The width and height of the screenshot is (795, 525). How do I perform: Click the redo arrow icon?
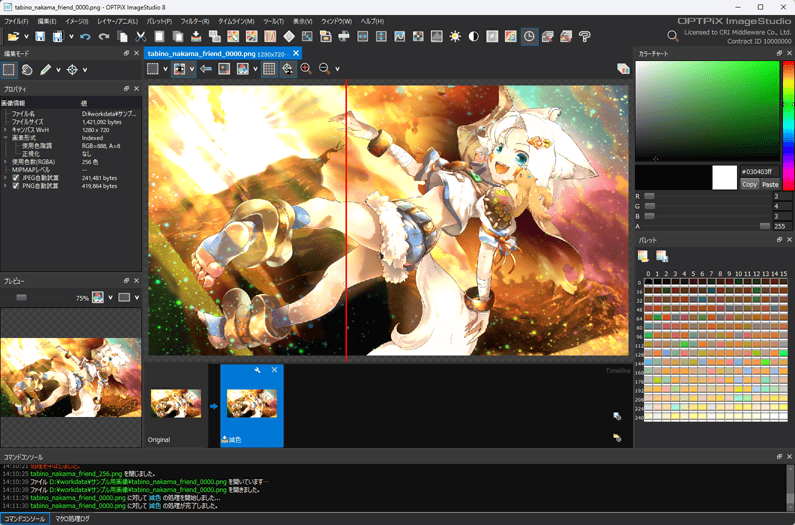point(104,37)
